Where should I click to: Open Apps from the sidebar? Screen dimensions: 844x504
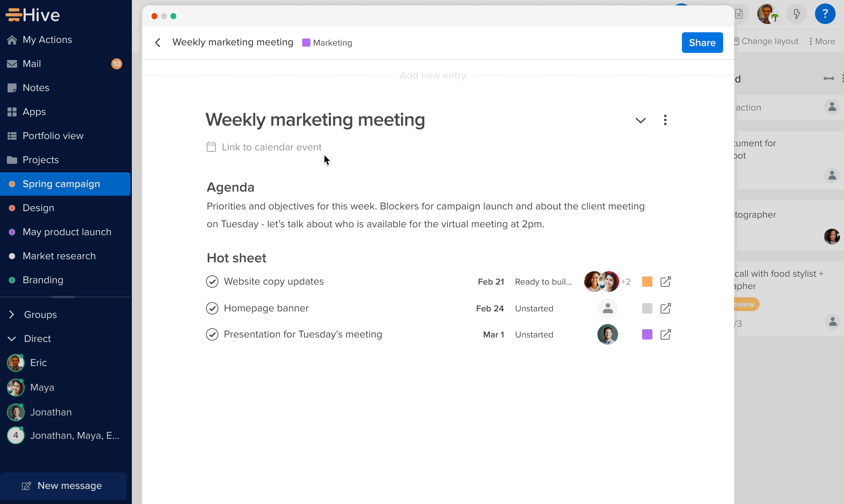tap(34, 112)
